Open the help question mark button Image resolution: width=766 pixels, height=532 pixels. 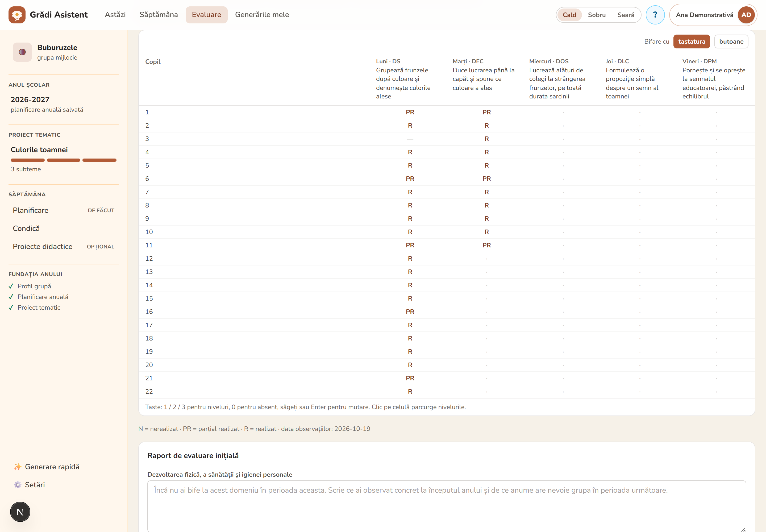[655, 15]
